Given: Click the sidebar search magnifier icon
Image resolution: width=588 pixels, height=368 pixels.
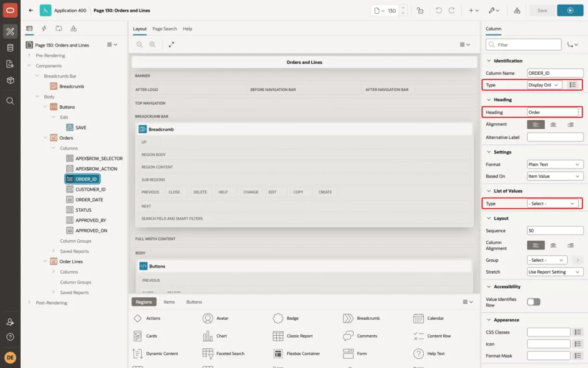Looking at the screenshot, I should (x=10, y=101).
